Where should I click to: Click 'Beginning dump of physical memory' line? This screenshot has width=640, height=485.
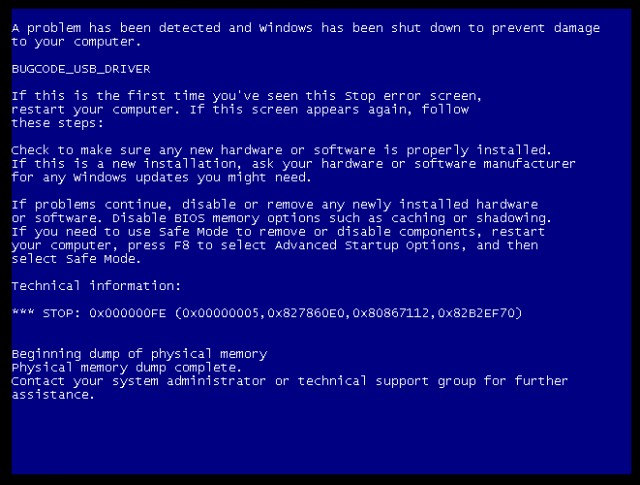coord(139,354)
